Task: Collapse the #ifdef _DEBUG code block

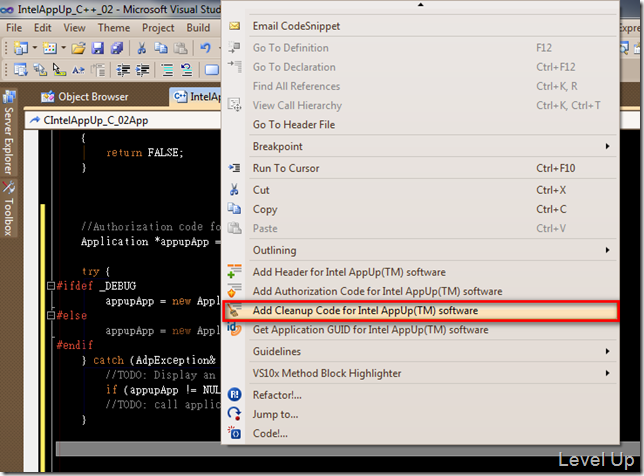Action: tap(51, 285)
